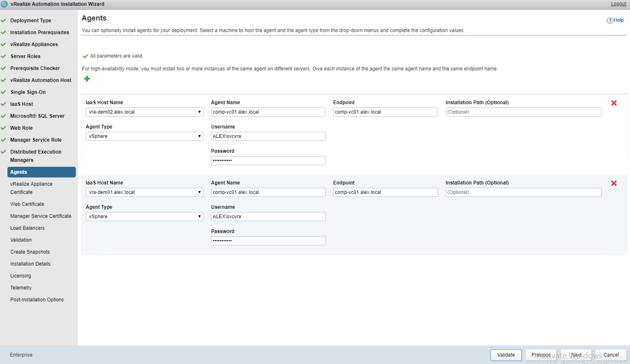
Task: Click the Logout link
Action: pyautogui.click(x=618, y=4)
